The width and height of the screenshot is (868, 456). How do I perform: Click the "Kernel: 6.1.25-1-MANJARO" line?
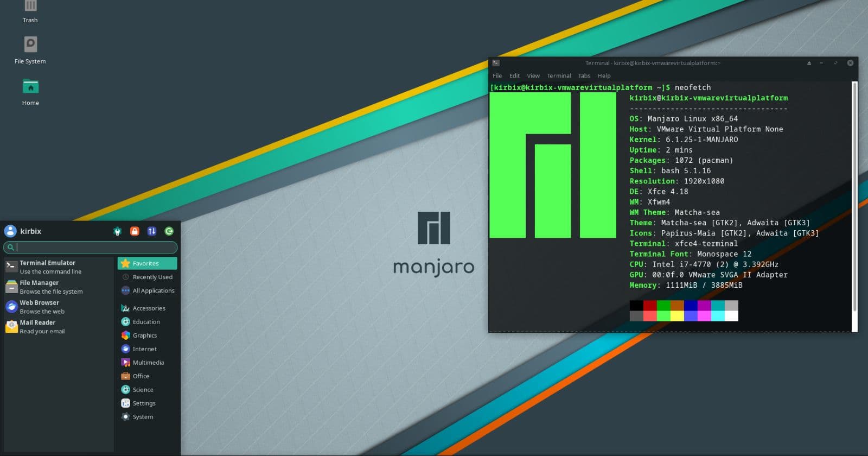684,140
